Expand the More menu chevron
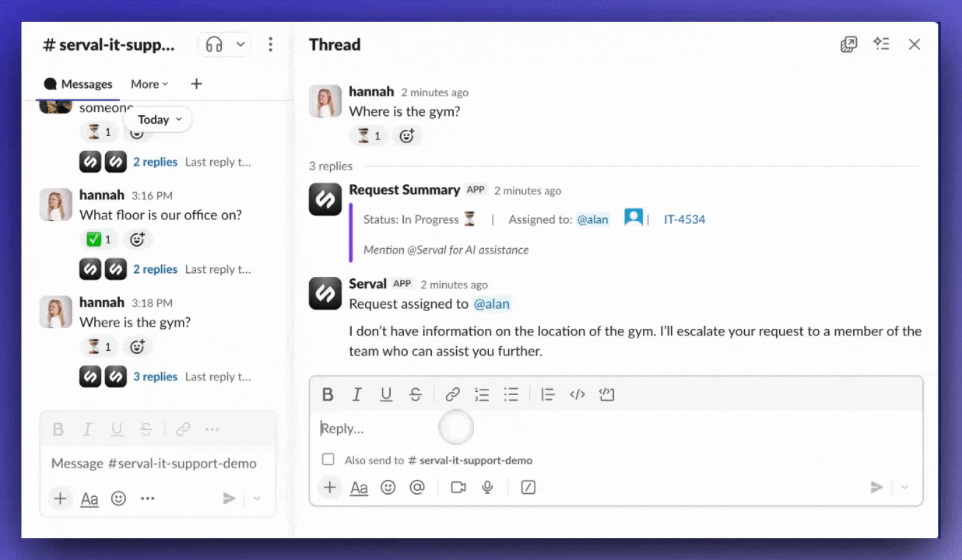The width and height of the screenshot is (962, 560). (x=166, y=84)
